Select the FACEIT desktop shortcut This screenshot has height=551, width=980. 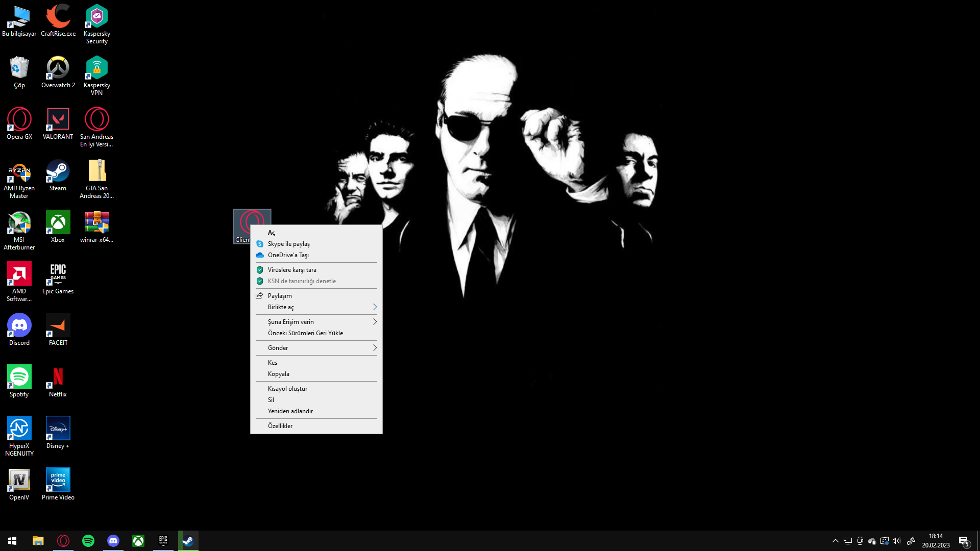pyautogui.click(x=58, y=326)
